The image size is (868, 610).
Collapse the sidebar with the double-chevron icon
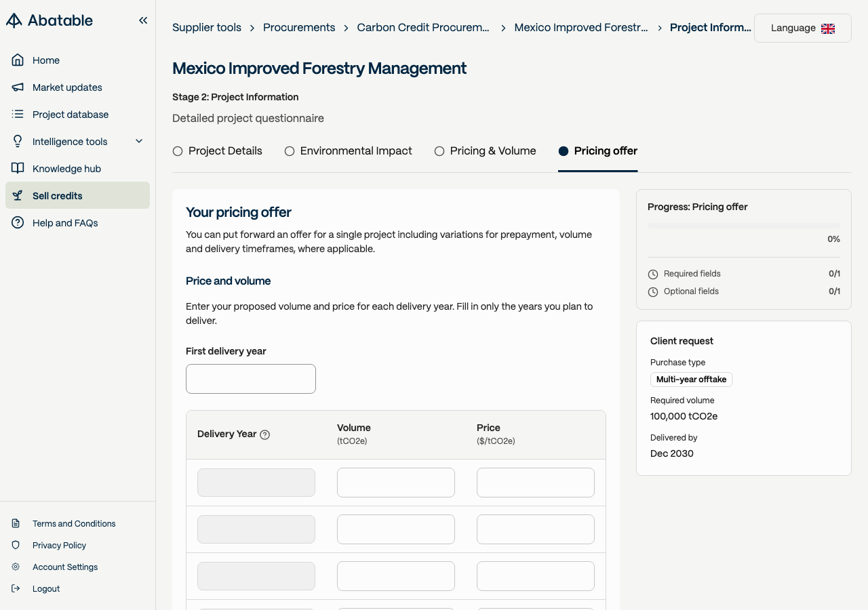143,20
